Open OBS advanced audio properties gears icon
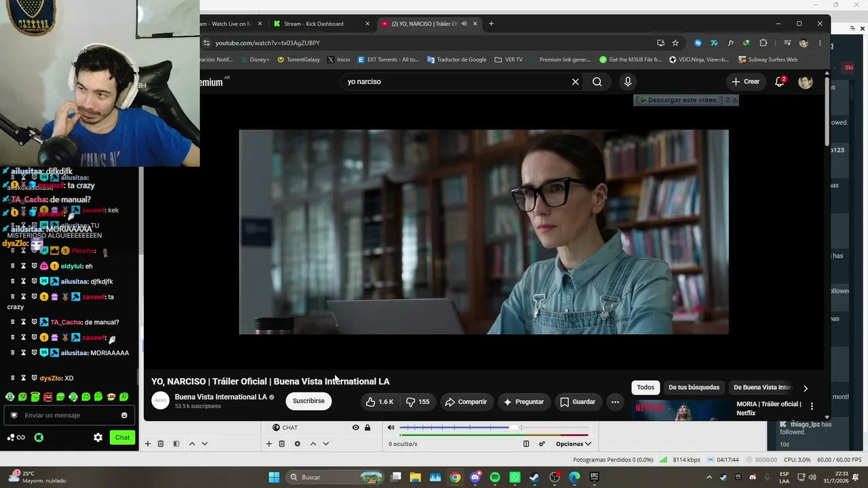Viewport: 868px width, 488px height. tap(542, 444)
